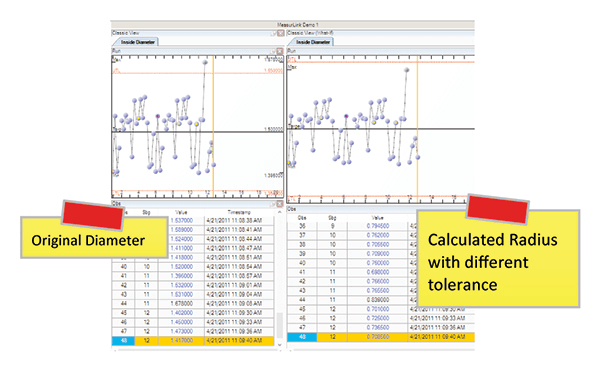Select value 0.794500 in right Obs table
Image resolution: width=600 pixels, height=369 pixels.
pos(378,226)
